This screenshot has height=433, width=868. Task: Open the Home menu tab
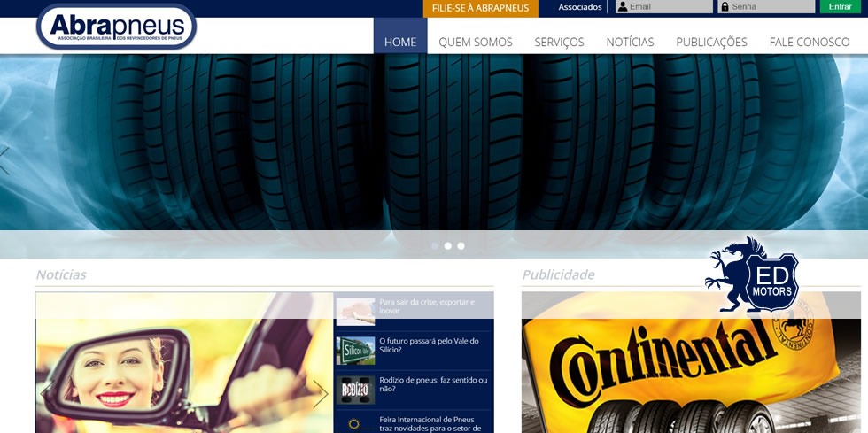(x=400, y=42)
